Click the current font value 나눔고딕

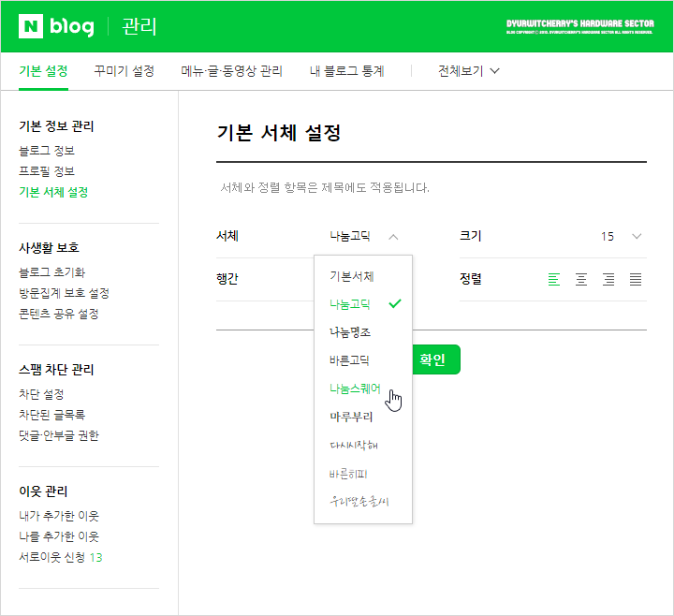pyautogui.click(x=350, y=236)
